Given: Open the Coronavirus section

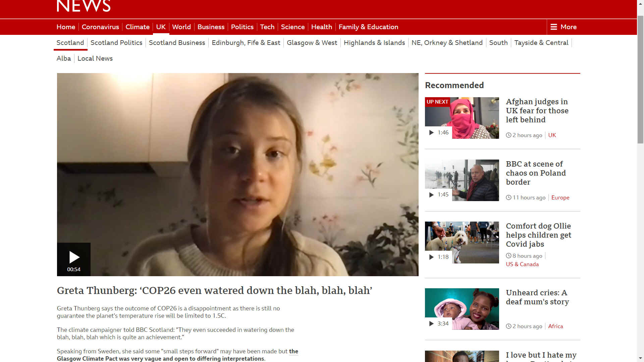Looking at the screenshot, I should click(x=100, y=27).
